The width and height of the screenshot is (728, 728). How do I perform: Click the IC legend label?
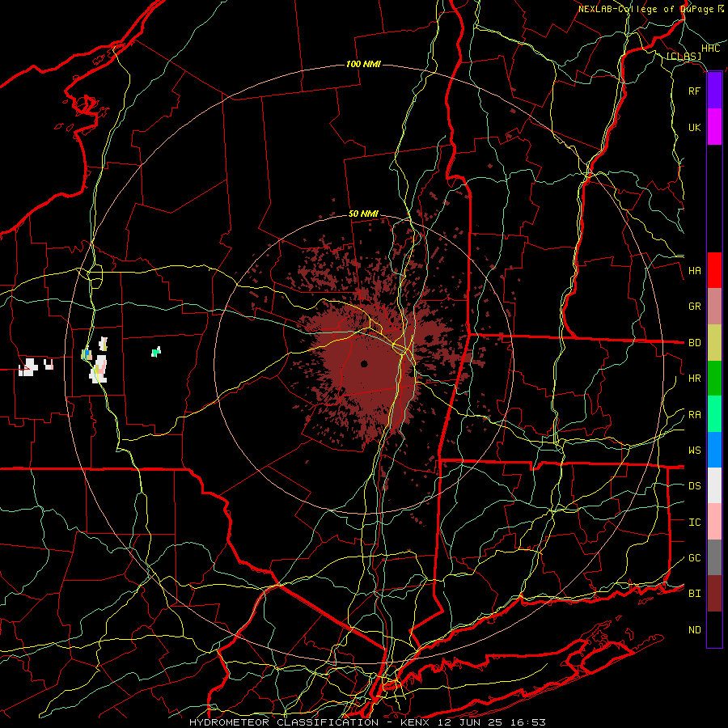[695, 523]
